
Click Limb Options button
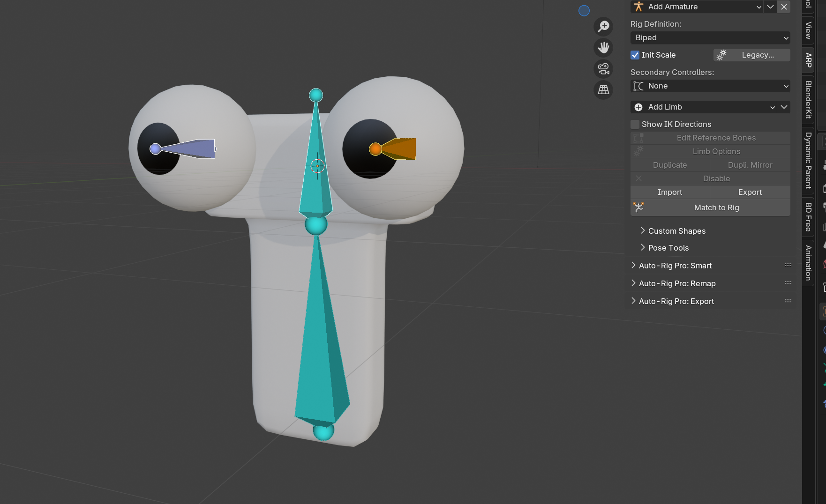click(710, 151)
